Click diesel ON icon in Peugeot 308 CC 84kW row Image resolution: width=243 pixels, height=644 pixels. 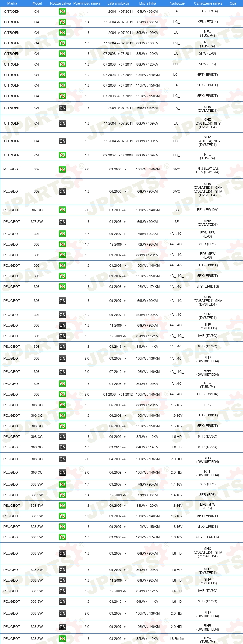coord(62,447)
